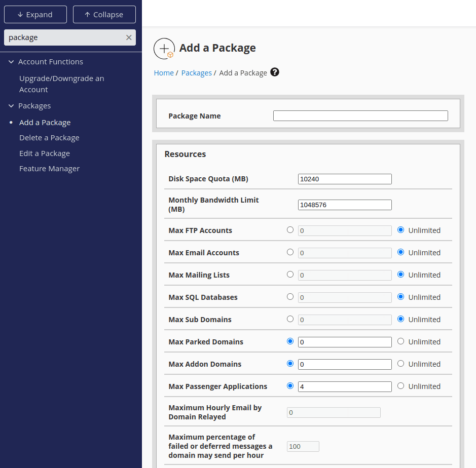This screenshot has height=468, width=476.
Task: Select numeric limit radio for Max Email Accounts
Action: click(290, 252)
